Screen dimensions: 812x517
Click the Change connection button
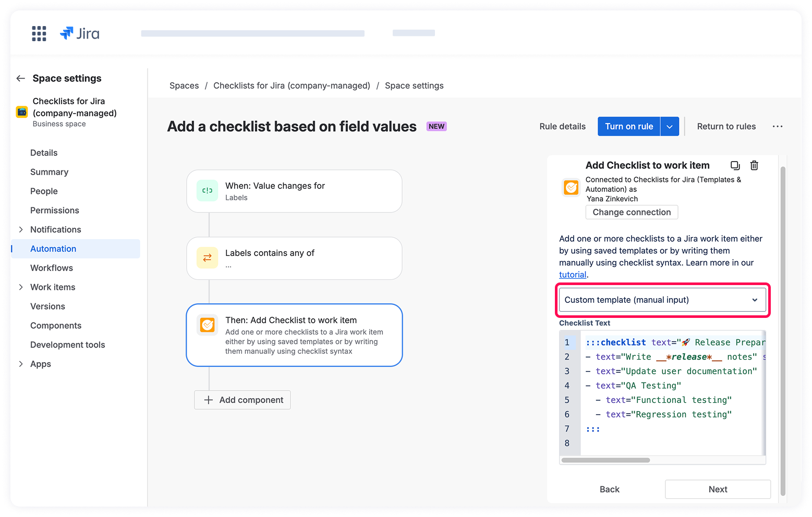[x=632, y=212]
